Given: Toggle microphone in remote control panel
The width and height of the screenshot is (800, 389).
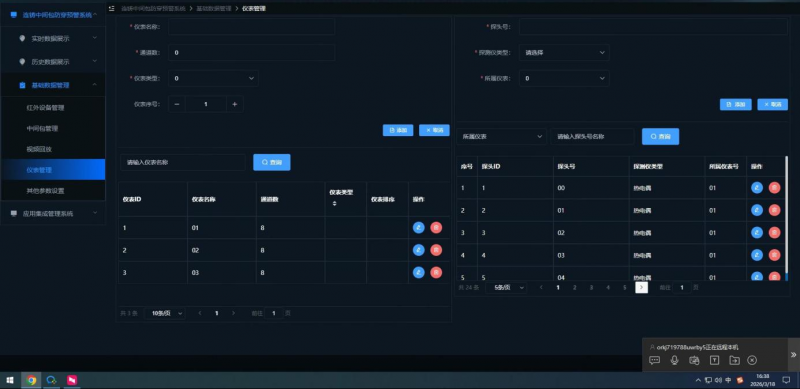Looking at the screenshot, I should (674, 360).
